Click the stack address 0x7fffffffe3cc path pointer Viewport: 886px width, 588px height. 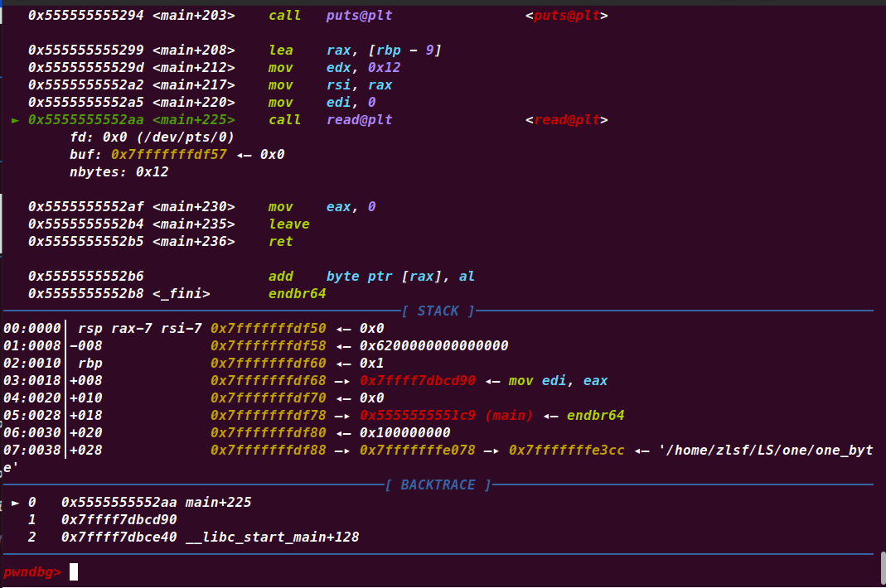(x=566, y=451)
